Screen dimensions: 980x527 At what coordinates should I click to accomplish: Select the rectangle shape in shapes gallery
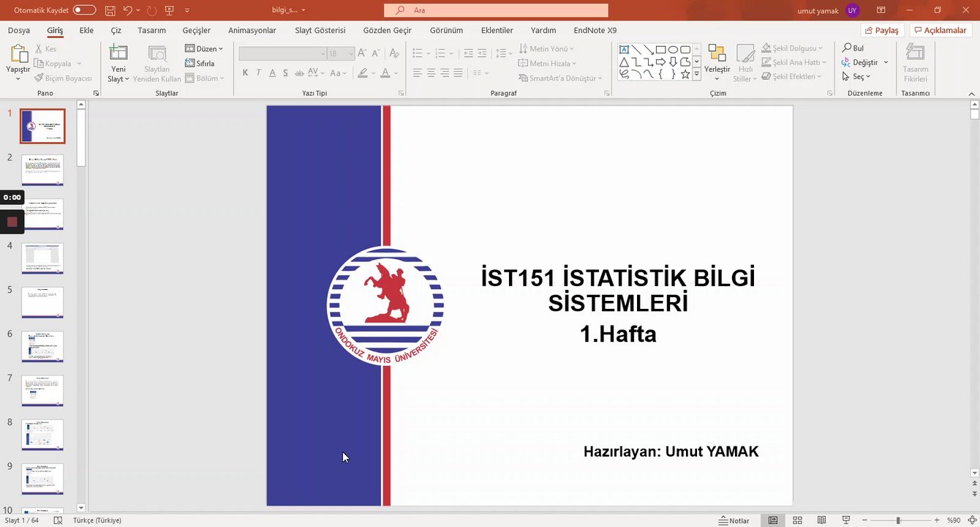[660, 50]
